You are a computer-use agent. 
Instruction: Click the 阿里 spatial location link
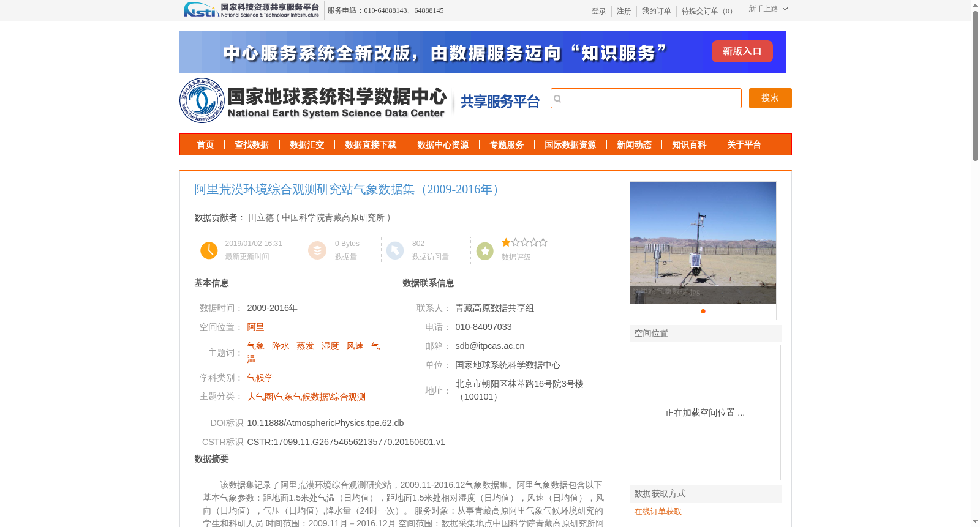(255, 327)
